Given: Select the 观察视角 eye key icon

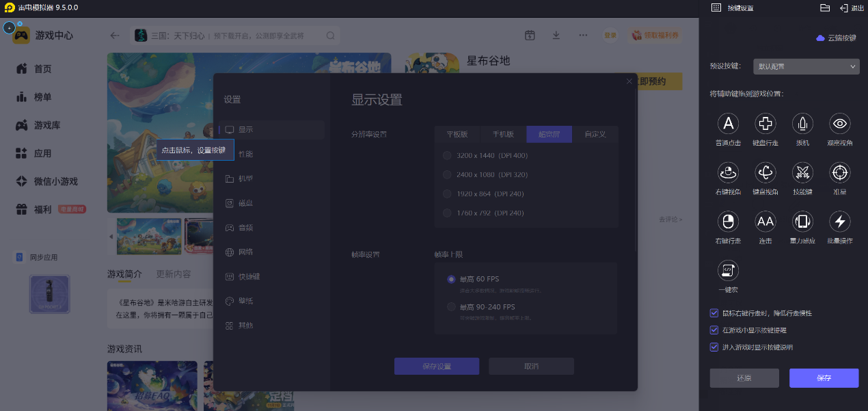Looking at the screenshot, I should pyautogui.click(x=839, y=124).
